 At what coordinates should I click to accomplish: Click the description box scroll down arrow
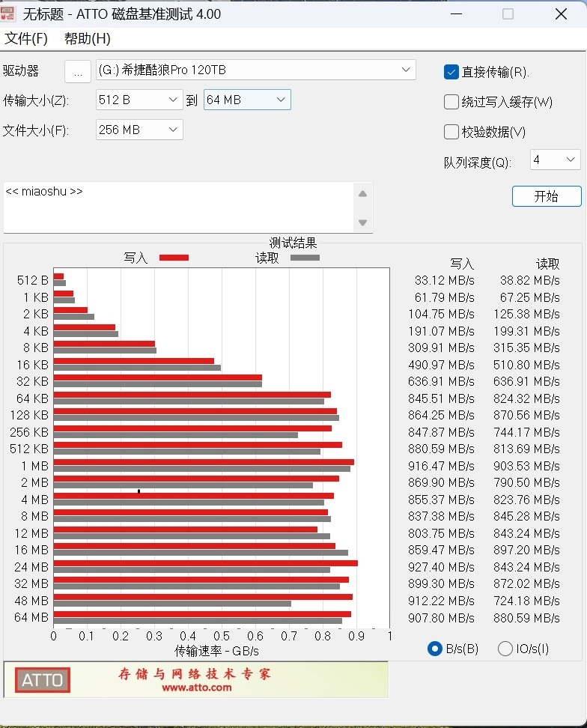tap(363, 223)
